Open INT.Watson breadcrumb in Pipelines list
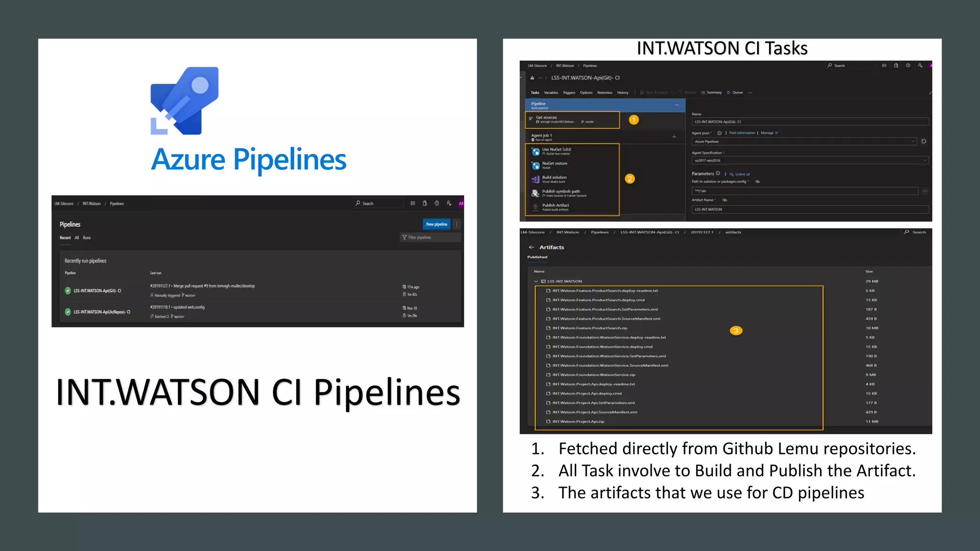This screenshot has height=551, width=980. click(x=91, y=204)
